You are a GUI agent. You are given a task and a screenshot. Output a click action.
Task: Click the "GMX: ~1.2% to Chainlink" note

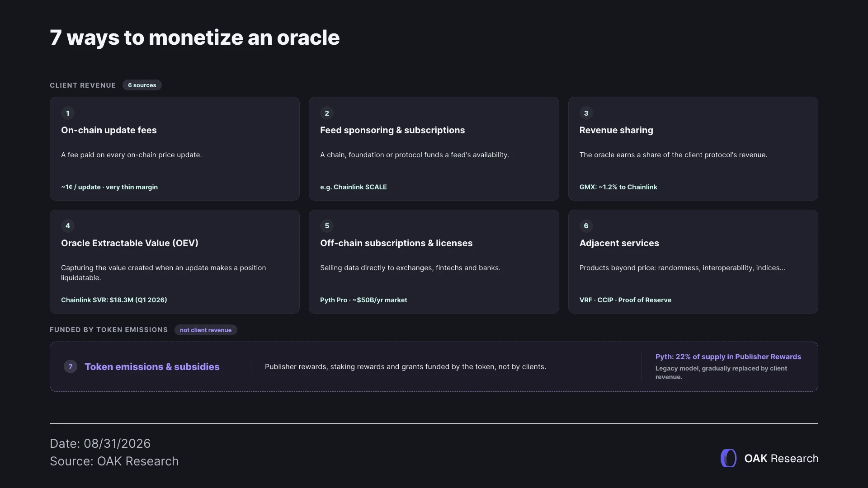click(x=618, y=187)
